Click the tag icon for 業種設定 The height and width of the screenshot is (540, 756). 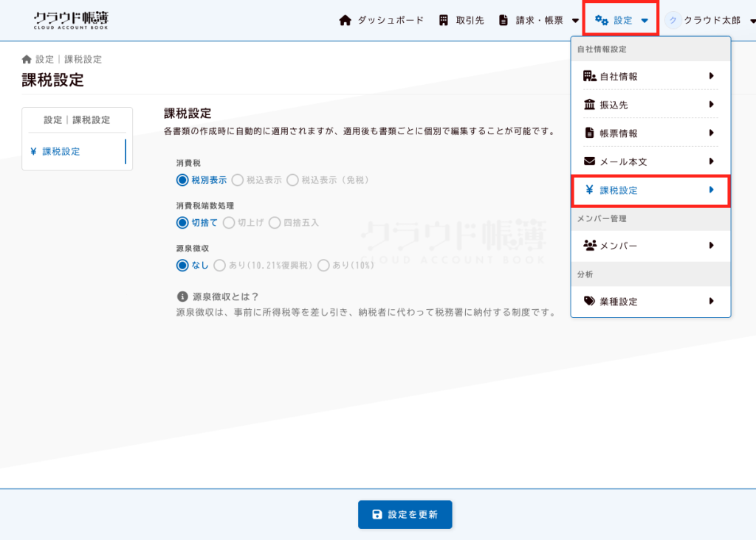[589, 301]
